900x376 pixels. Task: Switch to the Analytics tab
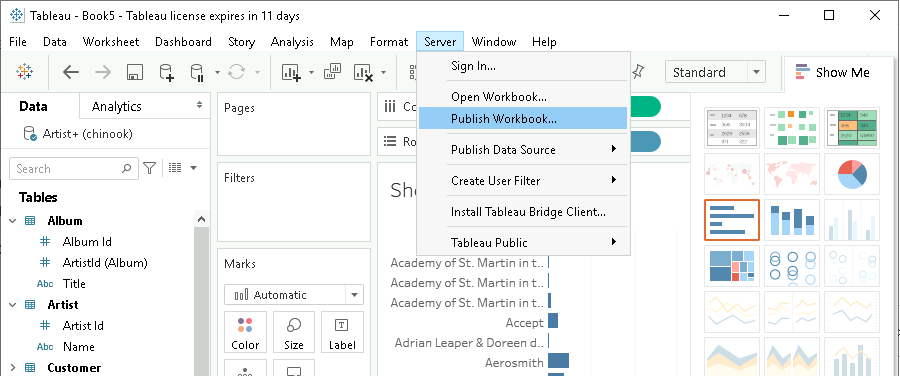(x=117, y=106)
